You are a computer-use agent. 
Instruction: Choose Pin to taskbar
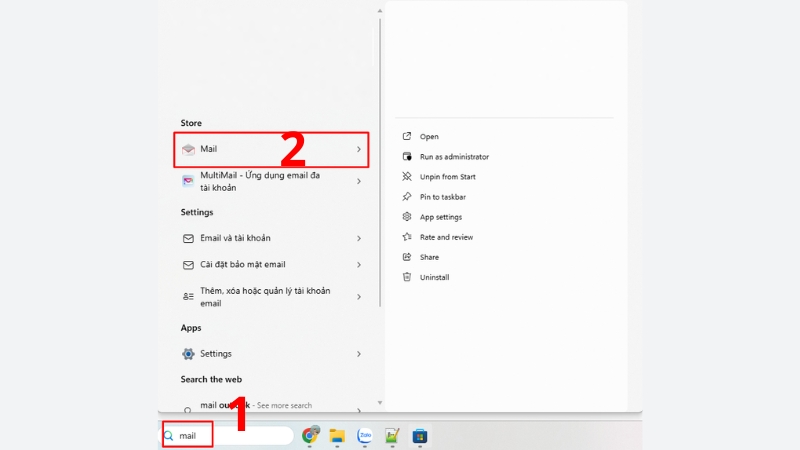[x=442, y=197]
